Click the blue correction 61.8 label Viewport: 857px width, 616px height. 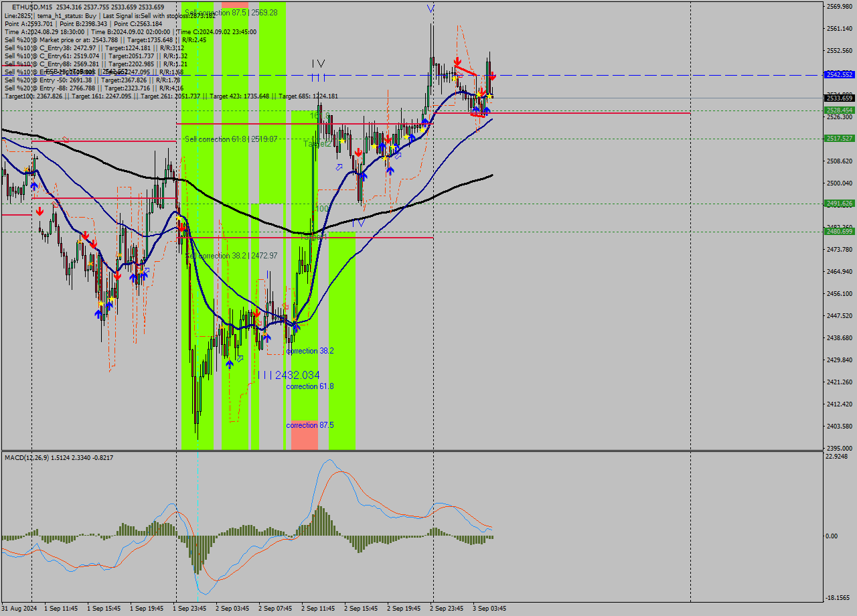click(x=309, y=386)
